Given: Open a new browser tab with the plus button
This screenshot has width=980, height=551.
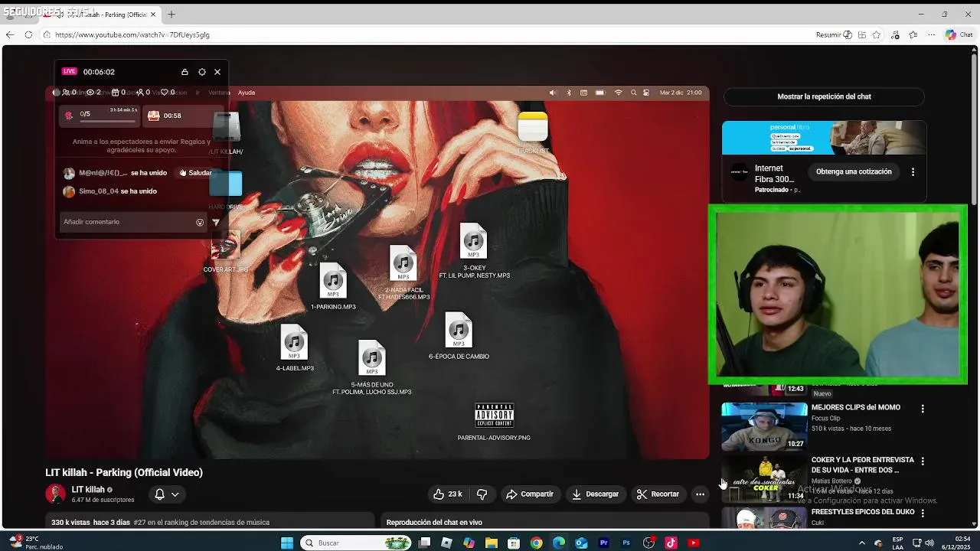Looking at the screenshot, I should (171, 15).
